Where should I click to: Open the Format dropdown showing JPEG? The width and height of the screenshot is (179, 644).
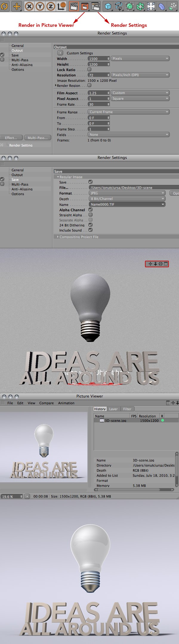[x=127, y=193]
